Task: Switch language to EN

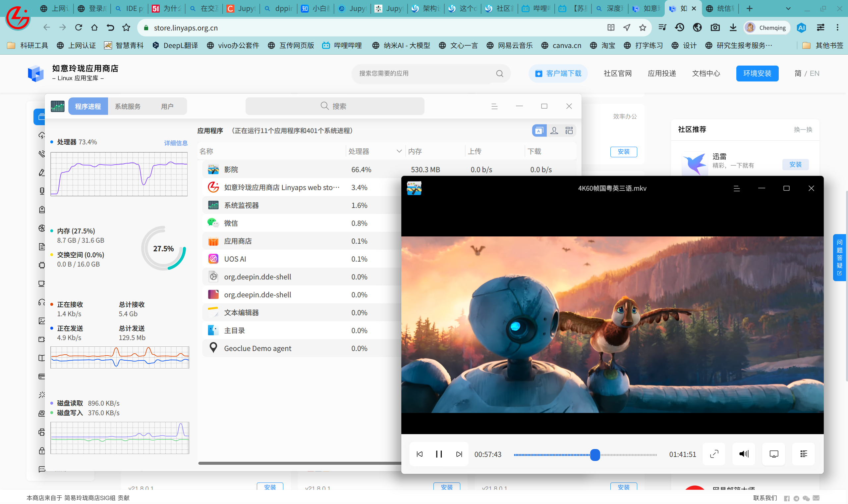Action: [814, 74]
